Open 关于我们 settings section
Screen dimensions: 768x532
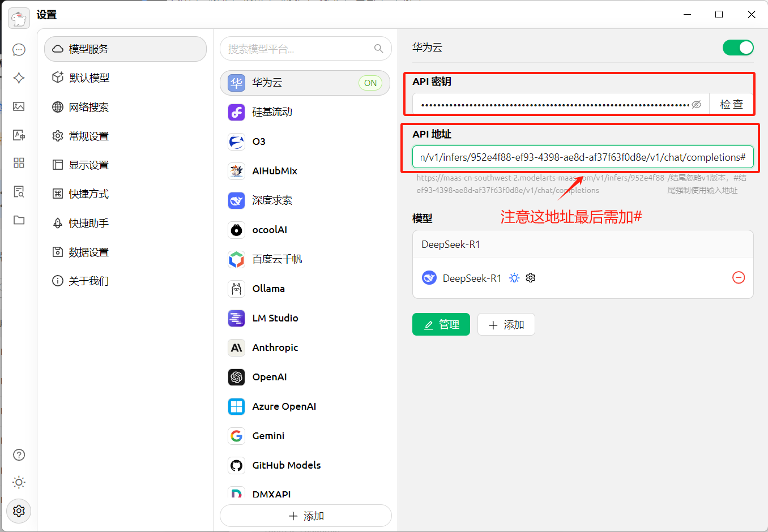[125, 281]
